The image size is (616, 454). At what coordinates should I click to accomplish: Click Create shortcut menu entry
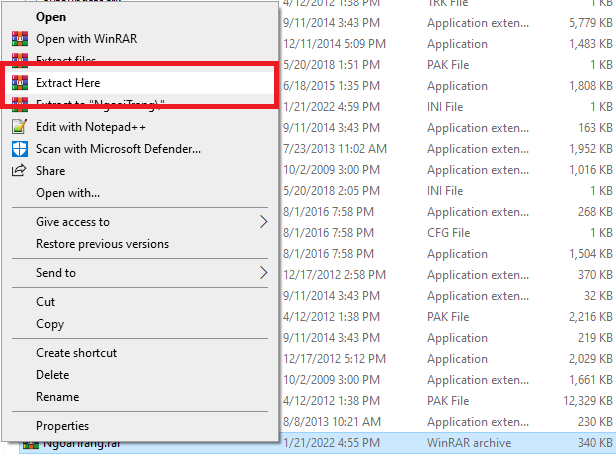[x=76, y=353]
